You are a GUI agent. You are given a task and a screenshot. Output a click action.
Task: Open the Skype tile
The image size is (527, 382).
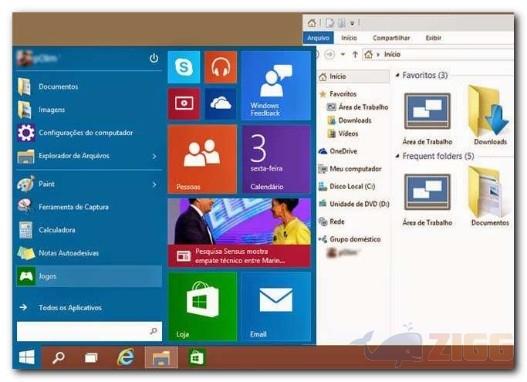tap(184, 67)
